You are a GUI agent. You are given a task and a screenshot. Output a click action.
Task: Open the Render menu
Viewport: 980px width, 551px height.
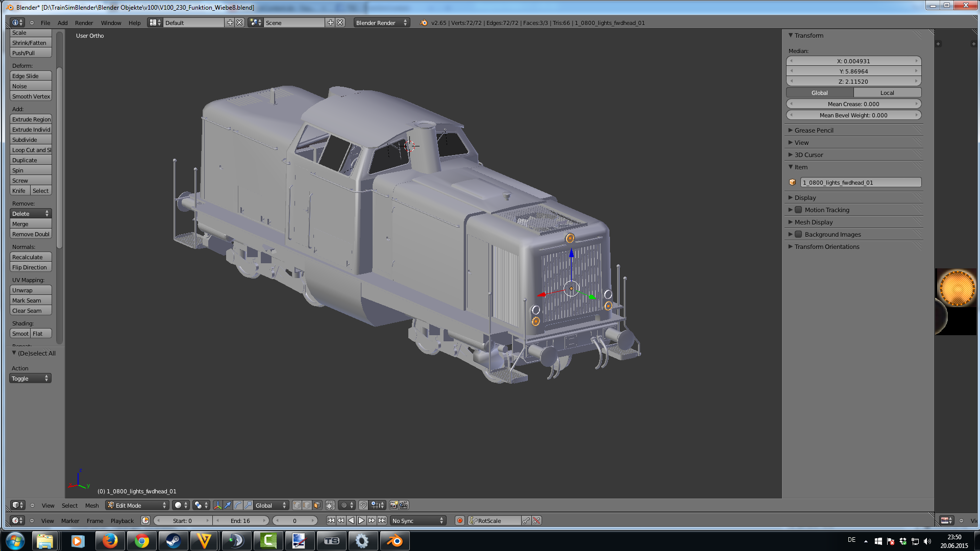84,22
